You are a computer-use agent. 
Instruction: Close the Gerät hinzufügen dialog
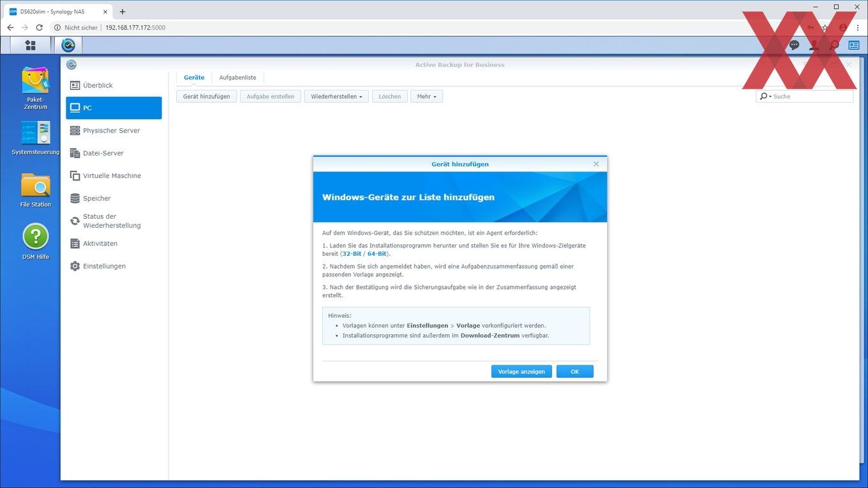pos(596,164)
